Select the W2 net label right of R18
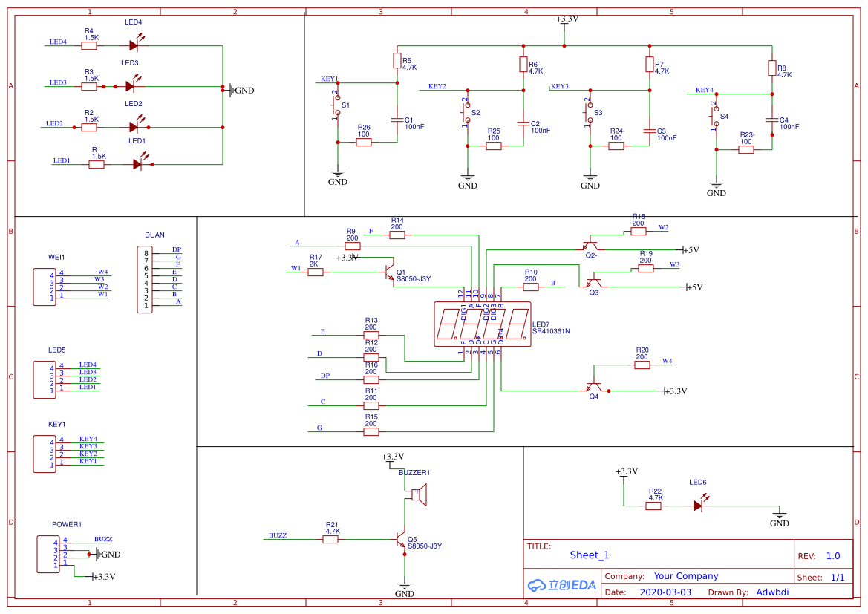 663,227
